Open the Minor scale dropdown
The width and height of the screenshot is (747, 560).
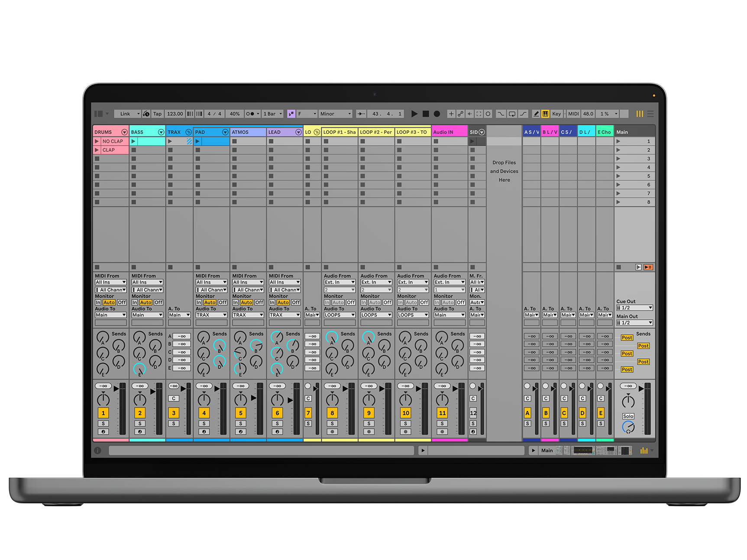(x=336, y=114)
